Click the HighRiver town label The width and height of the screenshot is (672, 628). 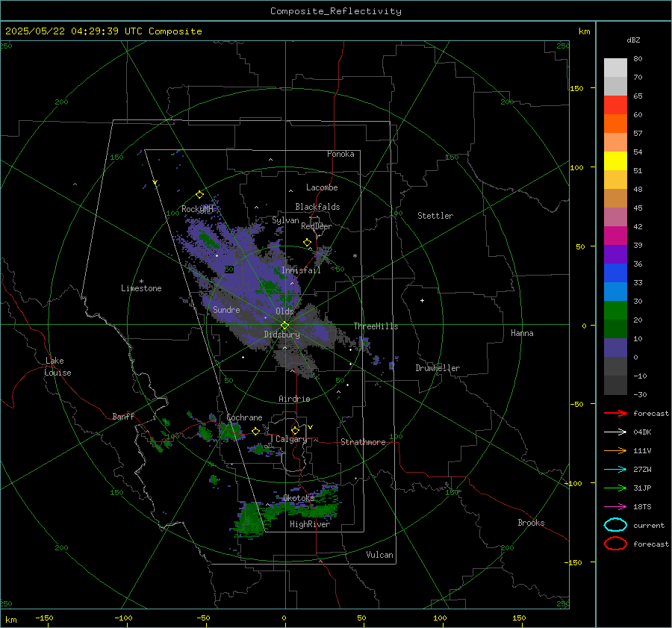[x=310, y=524]
